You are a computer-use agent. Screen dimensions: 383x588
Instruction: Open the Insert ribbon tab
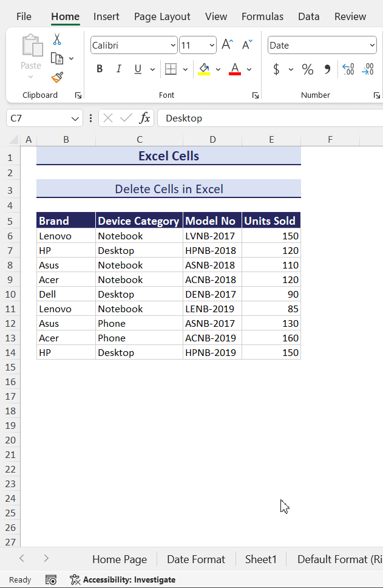pyautogui.click(x=106, y=16)
